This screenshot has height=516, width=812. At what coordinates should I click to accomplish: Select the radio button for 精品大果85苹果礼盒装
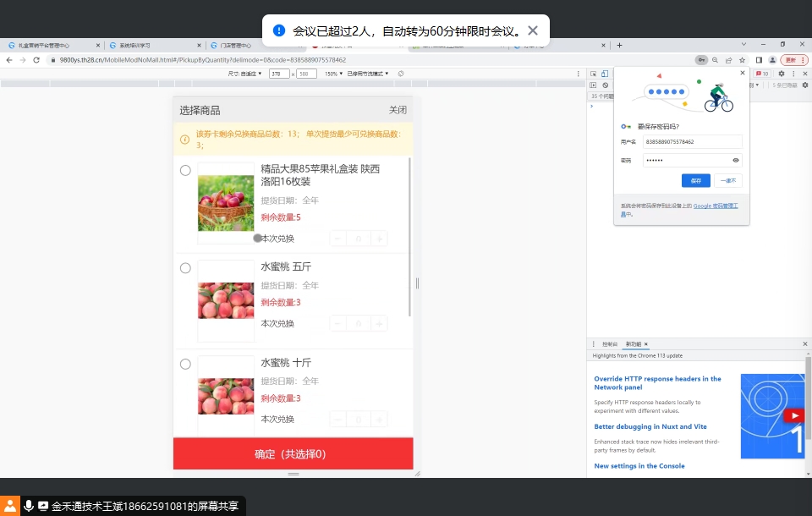tap(185, 171)
